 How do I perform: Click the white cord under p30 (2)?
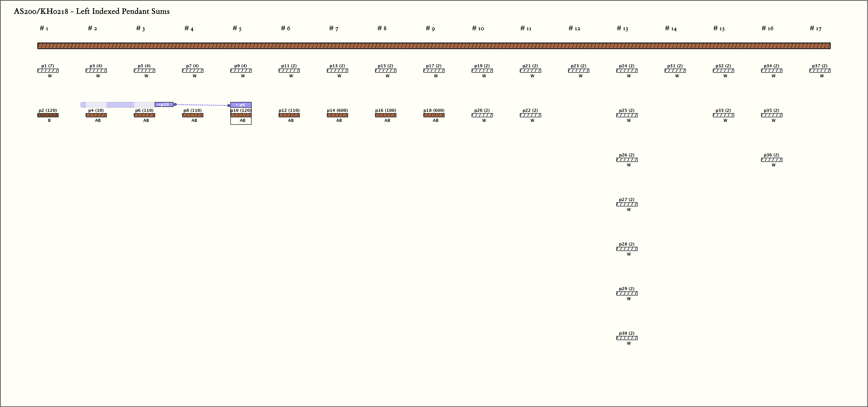pos(627,338)
